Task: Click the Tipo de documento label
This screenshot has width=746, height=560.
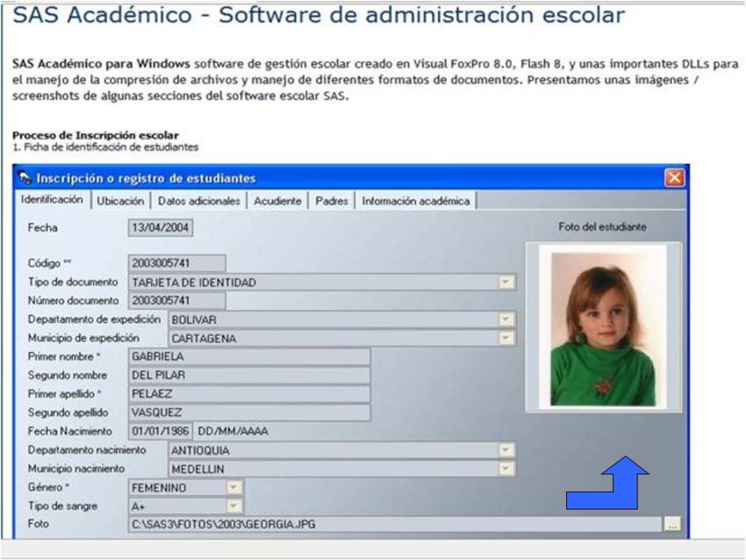Action: (x=73, y=282)
